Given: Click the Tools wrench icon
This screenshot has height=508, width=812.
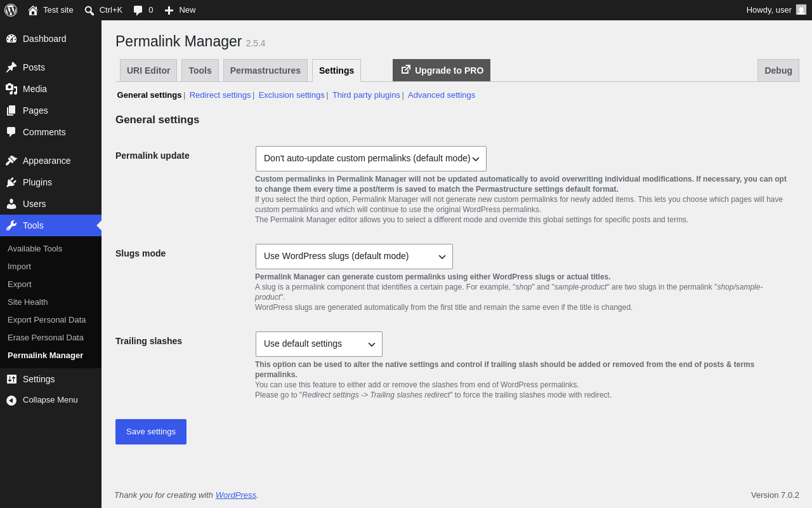Looking at the screenshot, I should point(11,225).
